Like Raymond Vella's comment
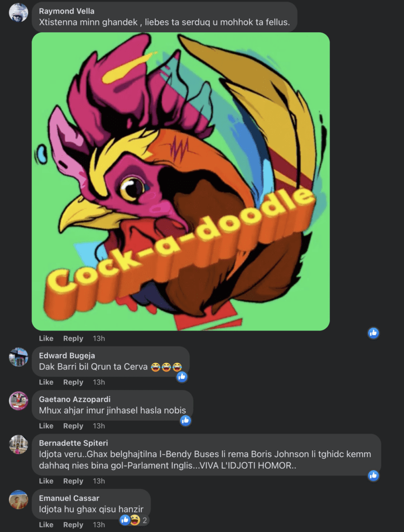The width and height of the screenshot is (404, 532). click(46, 338)
